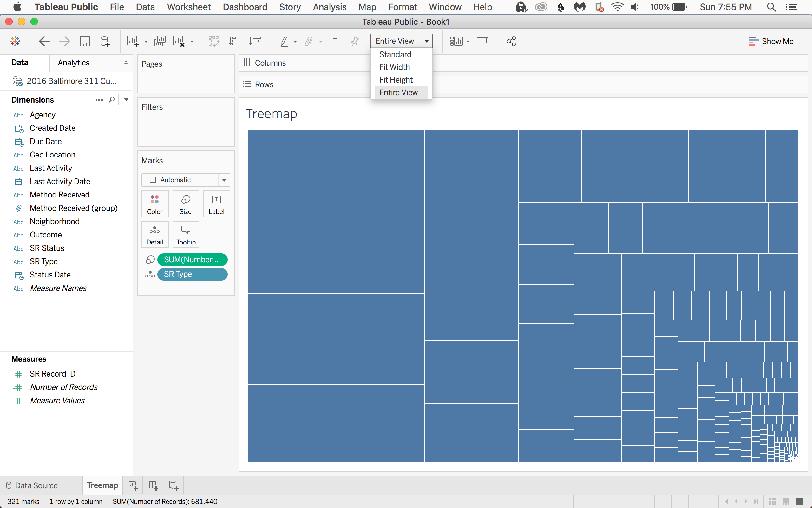Click the redo forward arrow
Viewport: 812px width, 508px height.
(x=64, y=41)
